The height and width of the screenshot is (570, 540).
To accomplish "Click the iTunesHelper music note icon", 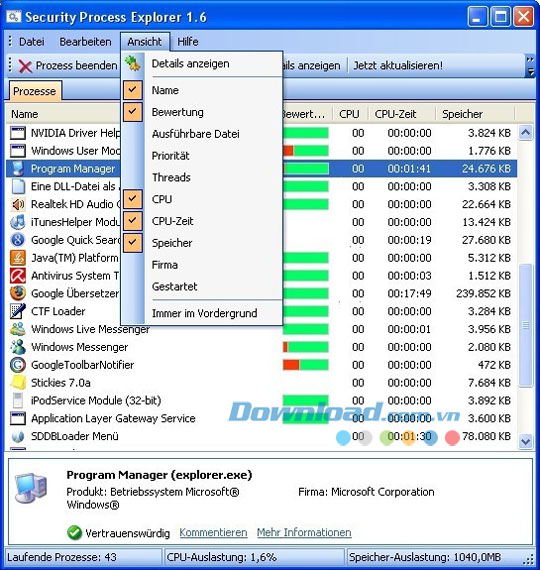I will pyautogui.click(x=18, y=222).
